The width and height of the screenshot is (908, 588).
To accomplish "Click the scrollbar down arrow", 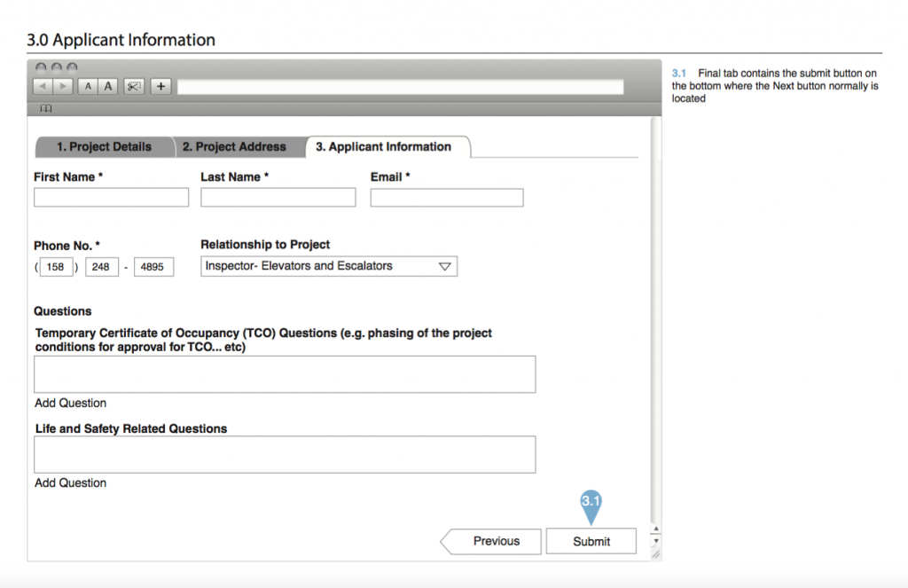I will tap(655, 540).
